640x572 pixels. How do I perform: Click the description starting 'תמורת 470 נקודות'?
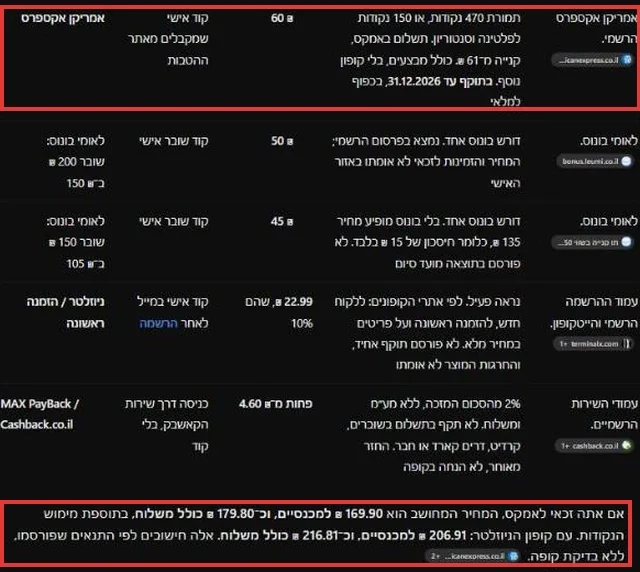pyautogui.click(x=431, y=60)
